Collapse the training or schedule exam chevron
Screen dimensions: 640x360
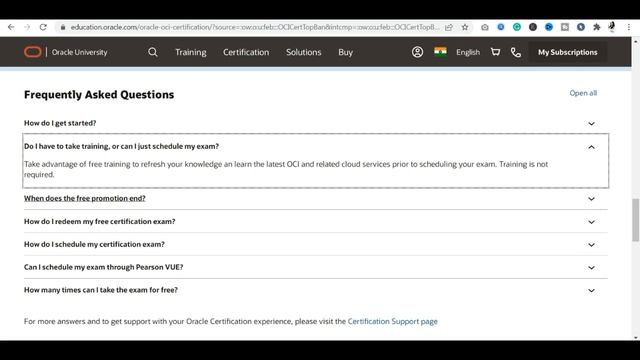click(591, 147)
